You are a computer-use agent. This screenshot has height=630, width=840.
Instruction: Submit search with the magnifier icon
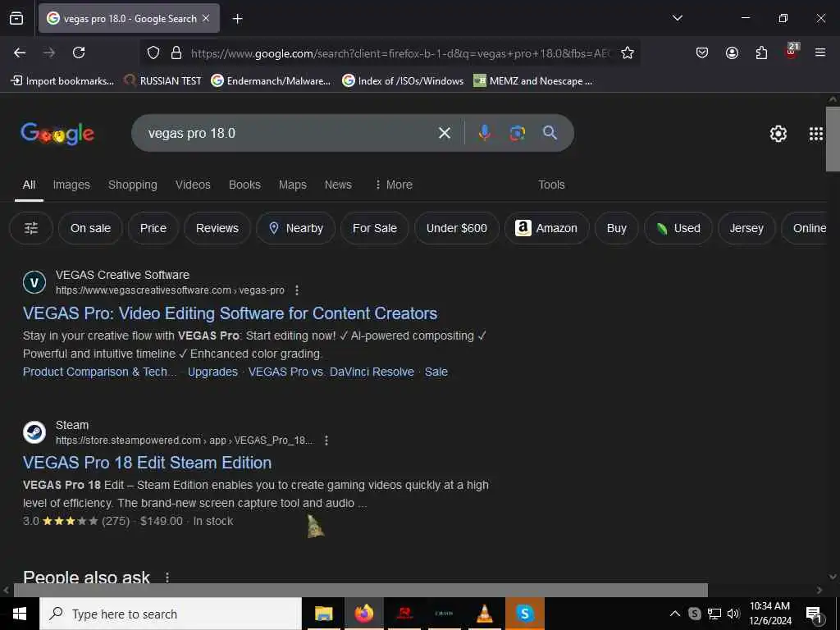pos(550,132)
